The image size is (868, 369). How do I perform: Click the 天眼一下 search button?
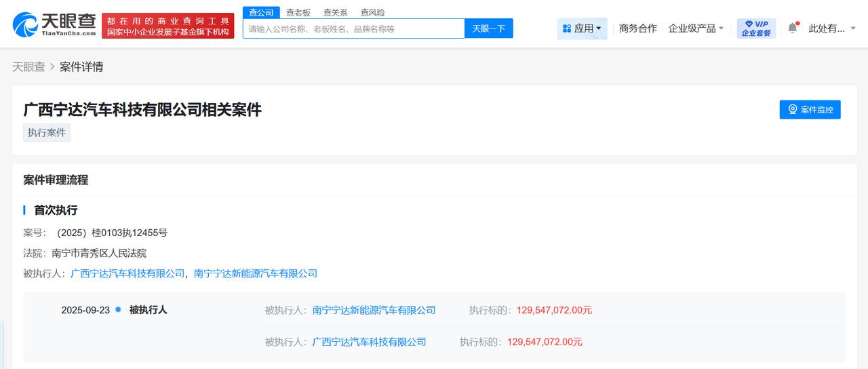489,28
